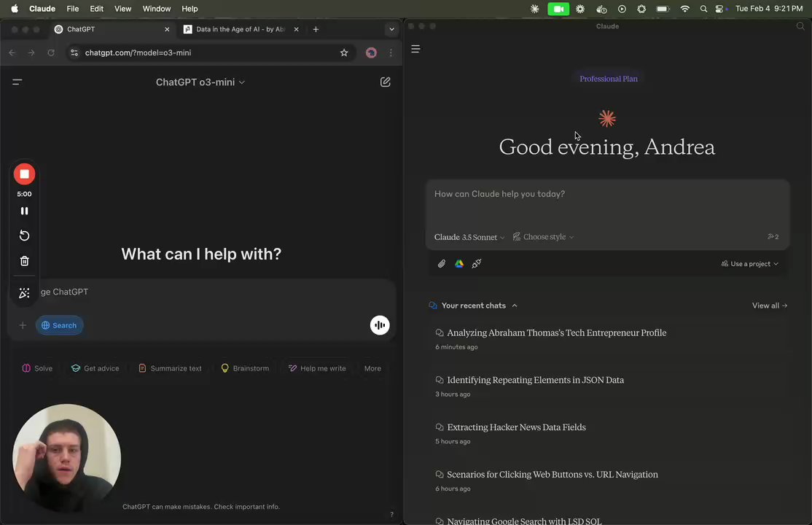Search in the Claude window magnifier icon
Viewport: 812px width, 525px height.
pos(800,26)
